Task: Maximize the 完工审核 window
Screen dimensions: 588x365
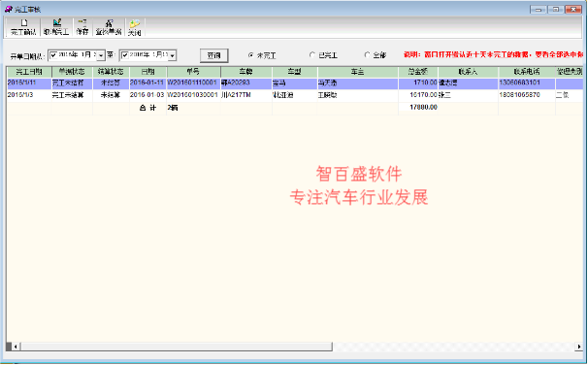Action: (556, 10)
